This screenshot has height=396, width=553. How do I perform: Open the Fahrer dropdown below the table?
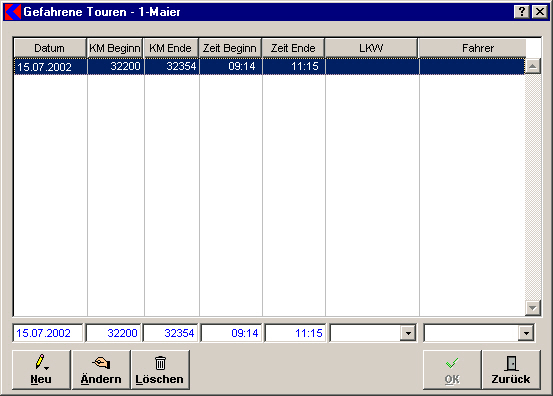tap(526, 333)
